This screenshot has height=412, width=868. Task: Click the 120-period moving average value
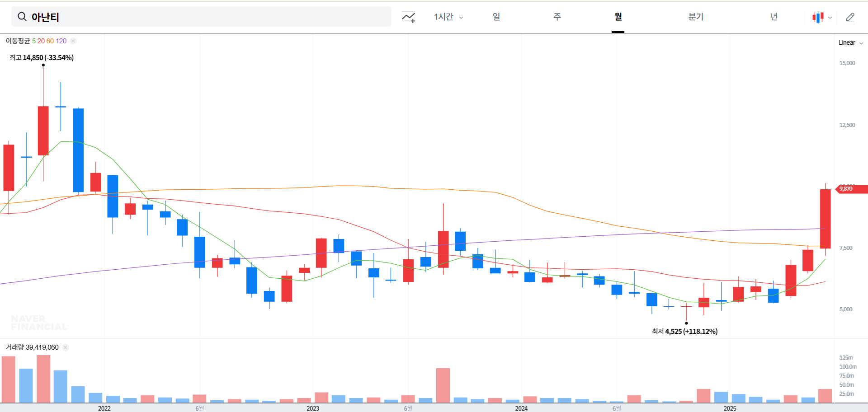pyautogui.click(x=61, y=41)
